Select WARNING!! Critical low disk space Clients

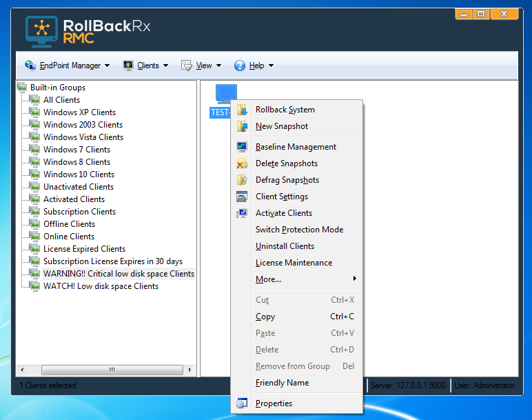point(119,274)
